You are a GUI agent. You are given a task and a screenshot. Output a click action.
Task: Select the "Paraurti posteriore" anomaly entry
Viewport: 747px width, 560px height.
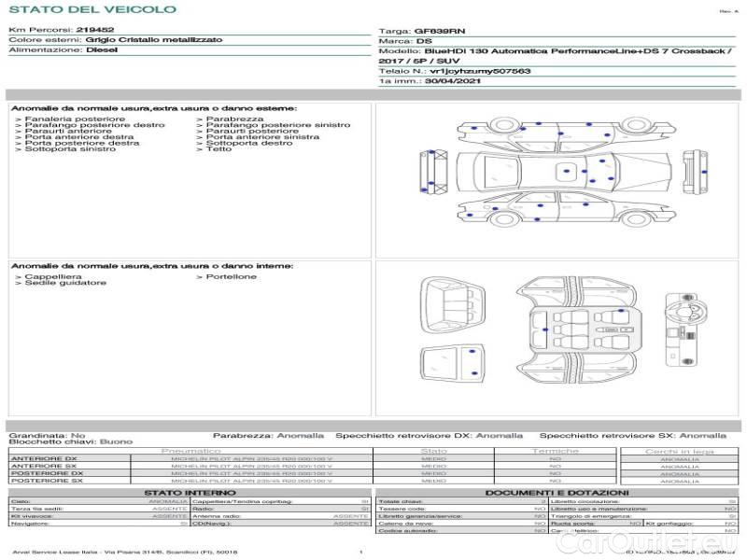(x=252, y=131)
